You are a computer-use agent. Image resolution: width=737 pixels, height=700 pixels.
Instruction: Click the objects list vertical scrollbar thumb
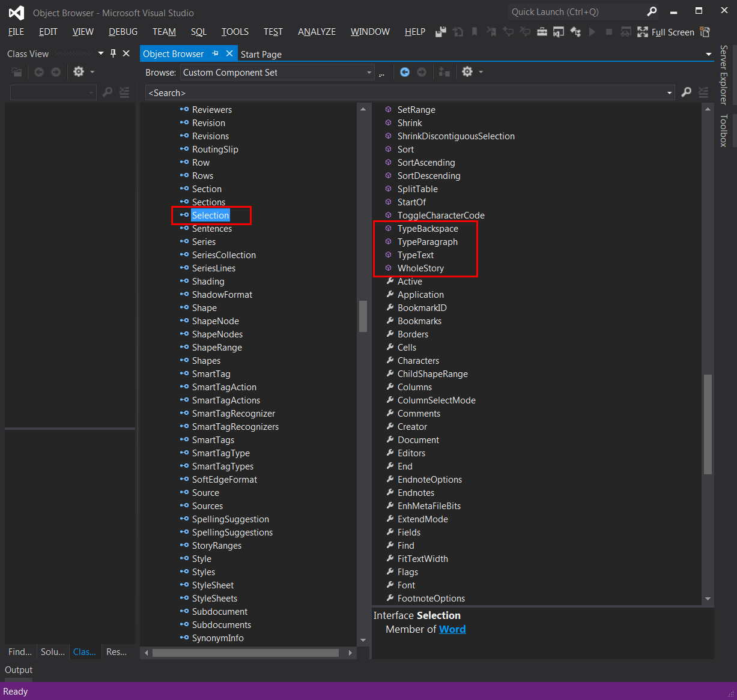coord(363,316)
